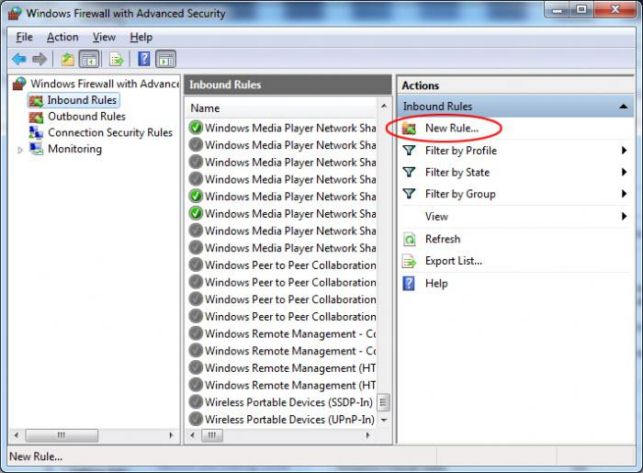Click the Forward arrow toolbar icon
Viewport: 643px width, 473px height.
(40, 59)
